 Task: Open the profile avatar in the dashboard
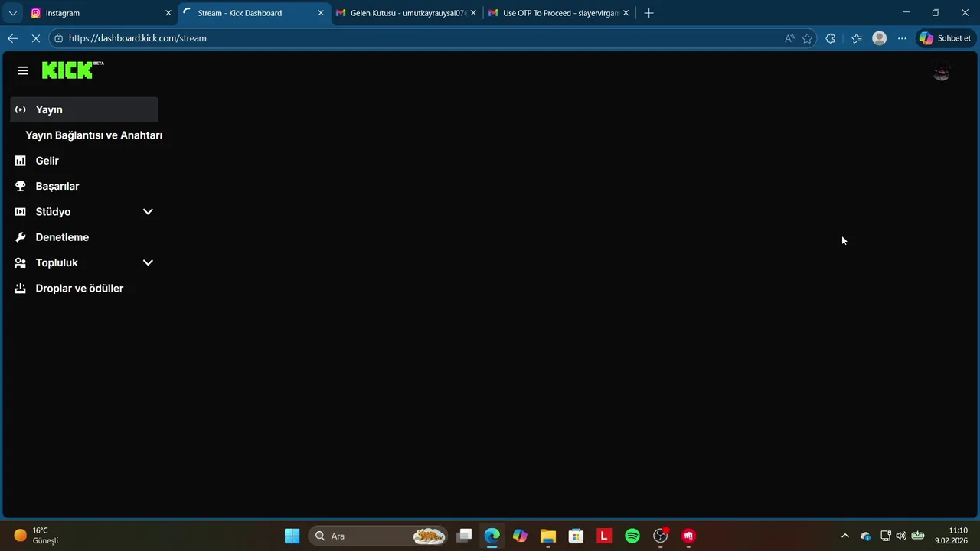coord(942,72)
